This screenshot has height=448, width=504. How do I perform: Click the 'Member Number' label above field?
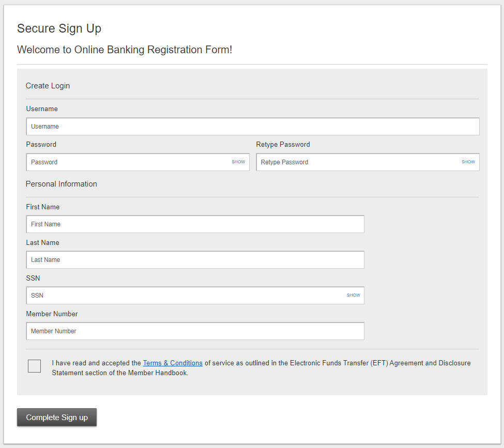tap(52, 314)
